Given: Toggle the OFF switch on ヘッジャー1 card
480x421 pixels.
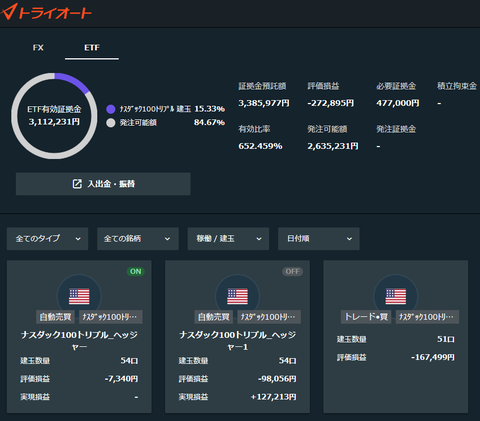Looking at the screenshot, I should tap(292, 271).
